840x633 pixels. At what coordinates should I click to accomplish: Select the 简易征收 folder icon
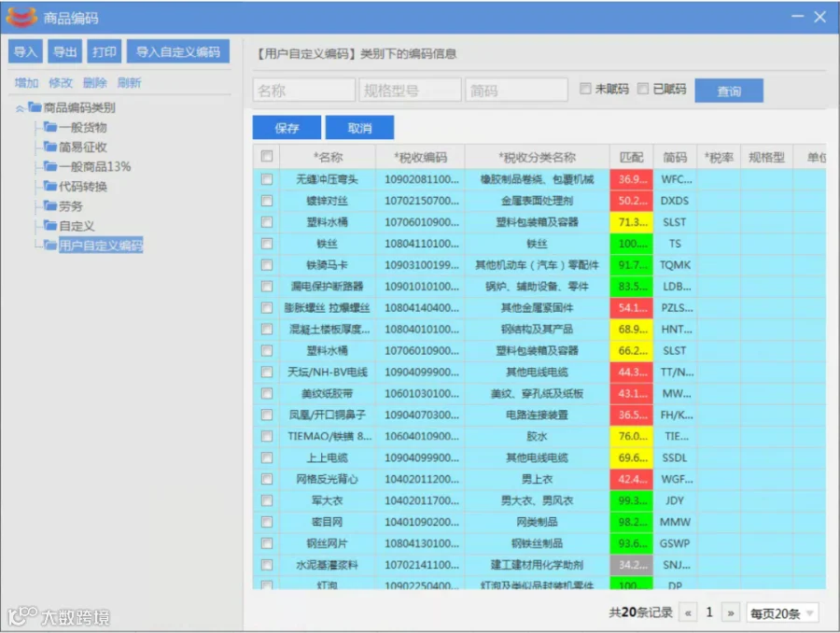(50, 147)
